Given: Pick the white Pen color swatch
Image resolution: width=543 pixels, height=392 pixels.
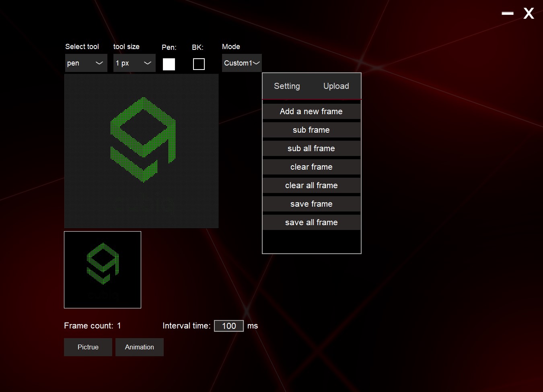Looking at the screenshot, I should [x=169, y=64].
